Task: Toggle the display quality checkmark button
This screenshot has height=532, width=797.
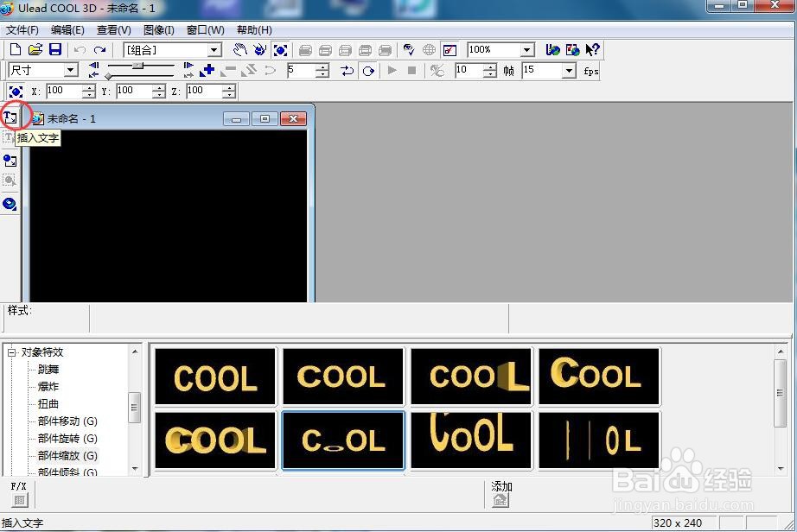Action: [450, 50]
